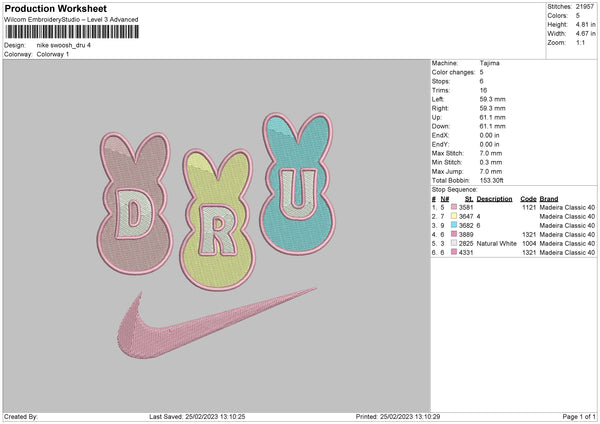This screenshot has width=600, height=424.
Task: Click the 7.0 mm value beside 'Max Jump:'
Action: [x=491, y=171]
